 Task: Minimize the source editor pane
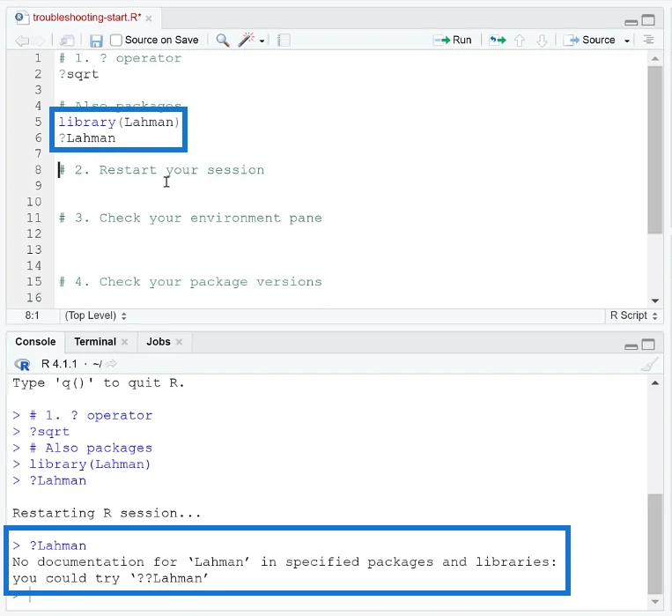(631, 21)
